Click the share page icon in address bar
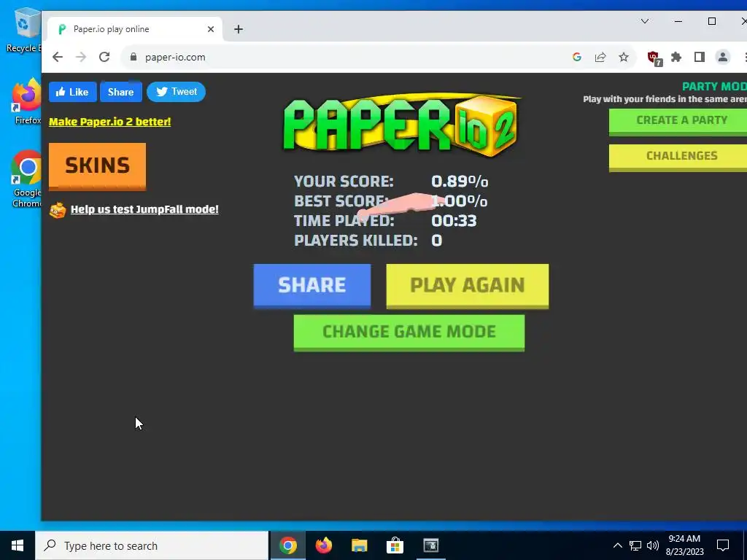The height and width of the screenshot is (560, 747). pyautogui.click(x=600, y=57)
